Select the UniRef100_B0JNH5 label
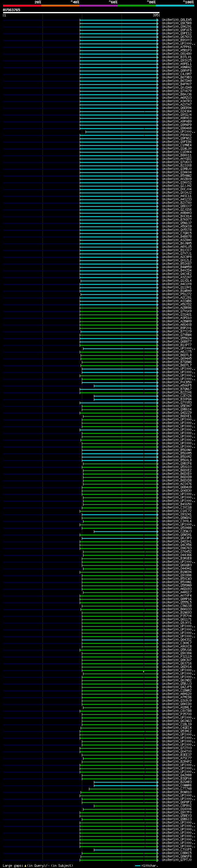Image resolution: width=197 pixels, height=868 pixels. pos(176,243)
